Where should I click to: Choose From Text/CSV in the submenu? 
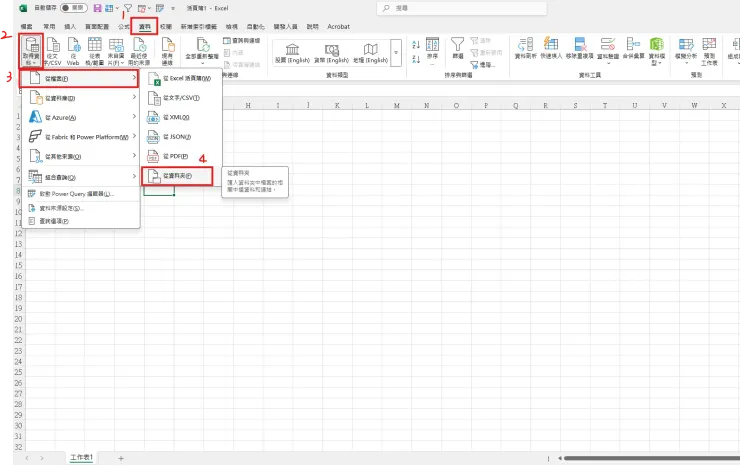coord(181,98)
